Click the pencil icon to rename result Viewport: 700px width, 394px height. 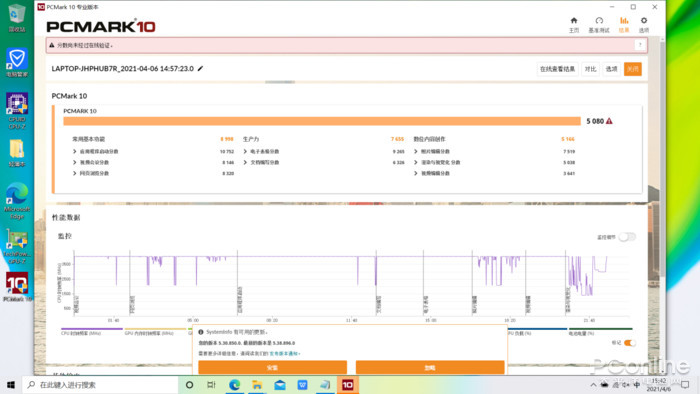[200, 68]
